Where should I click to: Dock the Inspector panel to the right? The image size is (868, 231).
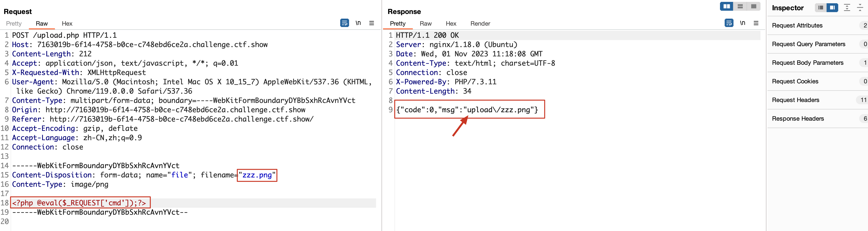[832, 7]
